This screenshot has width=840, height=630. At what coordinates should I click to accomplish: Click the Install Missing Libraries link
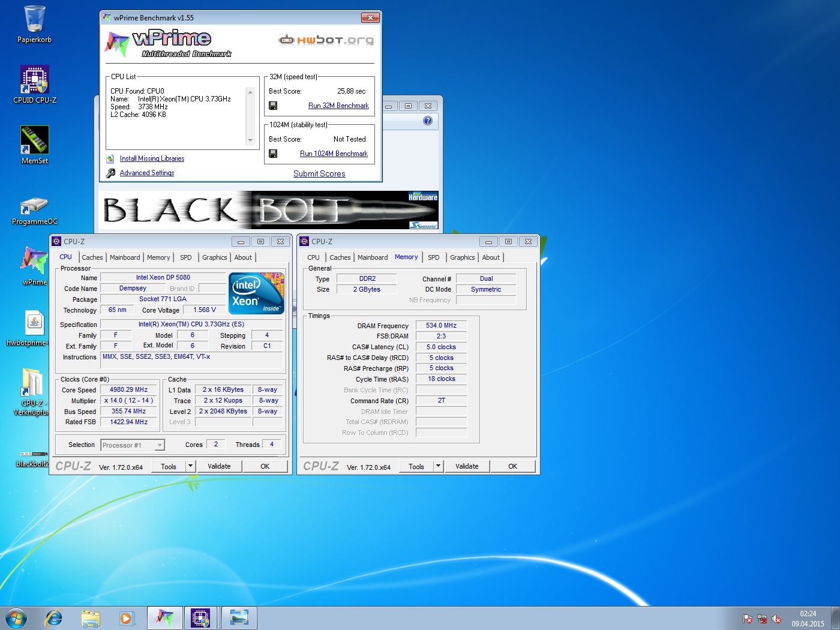point(152,158)
